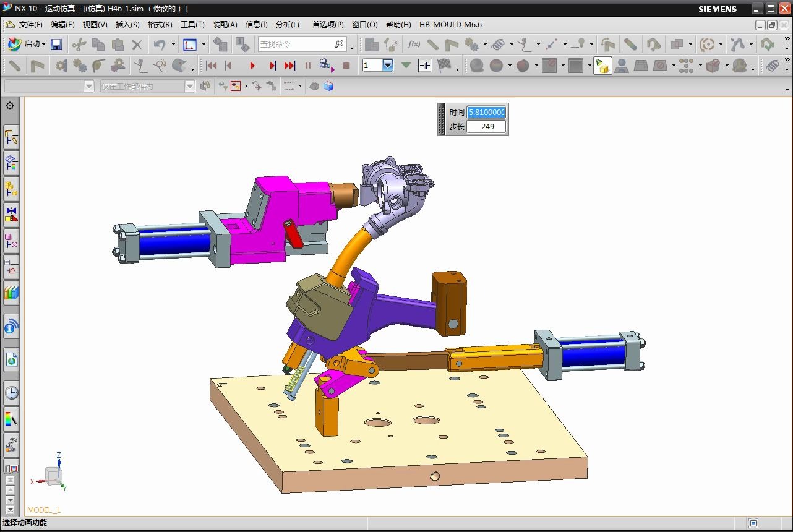Open the 文件(F) menu
The width and height of the screenshot is (793, 532).
point(30,25)
